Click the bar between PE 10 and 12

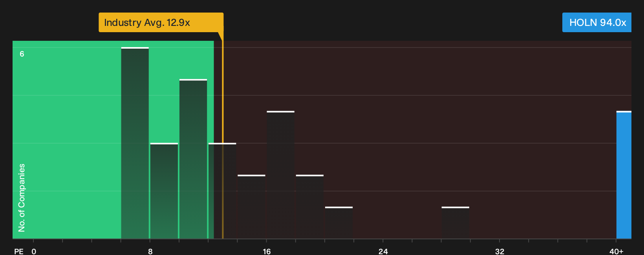tap(193, 159)
